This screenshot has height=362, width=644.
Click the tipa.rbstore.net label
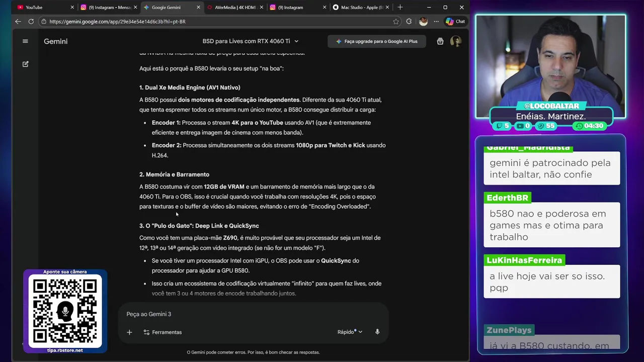(x=65, y=350)
